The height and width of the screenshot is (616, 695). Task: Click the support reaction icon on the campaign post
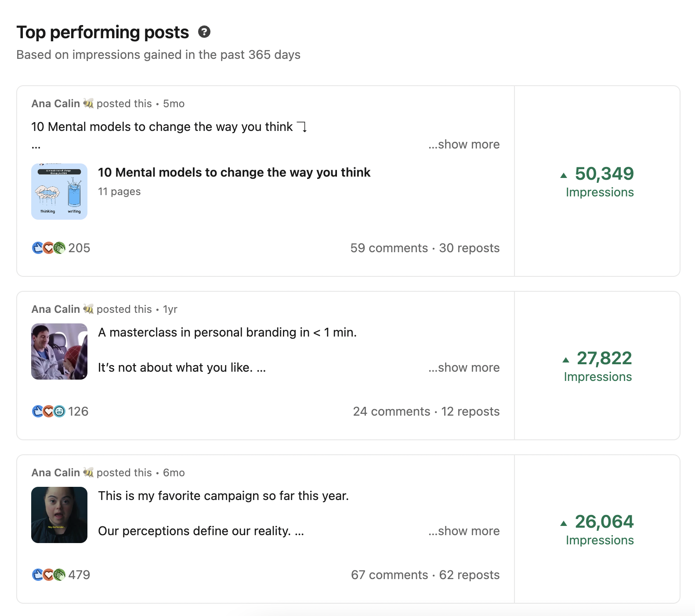pyautogui.click(x=58, y=575)
